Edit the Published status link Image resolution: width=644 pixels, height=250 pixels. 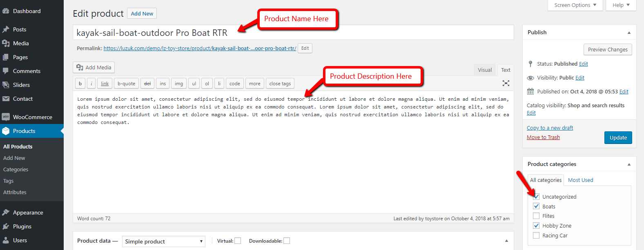(584, 64)
